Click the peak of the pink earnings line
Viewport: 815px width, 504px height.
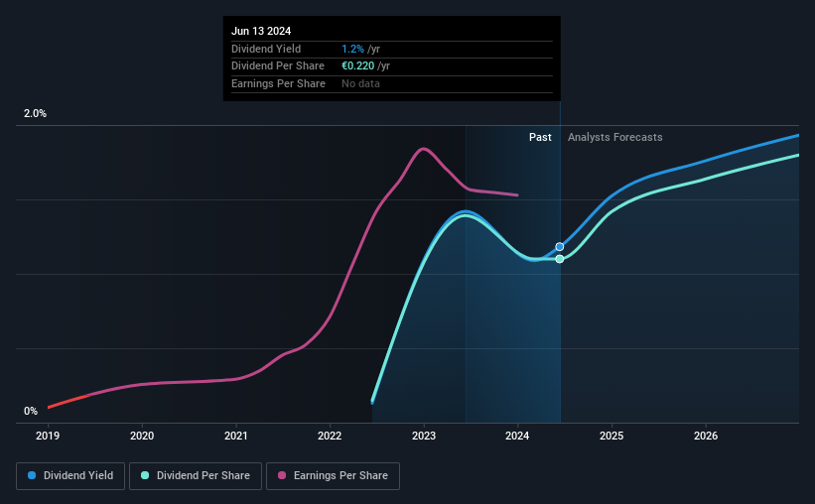(424, 149)
